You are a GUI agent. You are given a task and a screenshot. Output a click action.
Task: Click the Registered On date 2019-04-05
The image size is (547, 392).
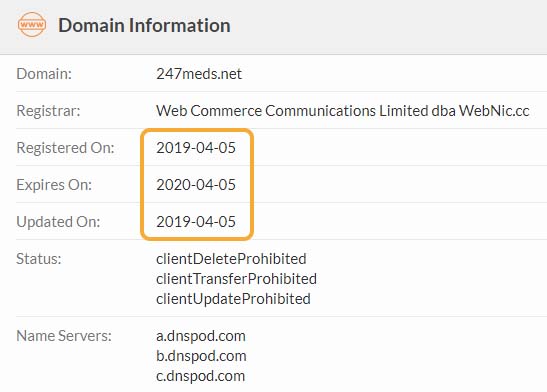tap(196, 148)
